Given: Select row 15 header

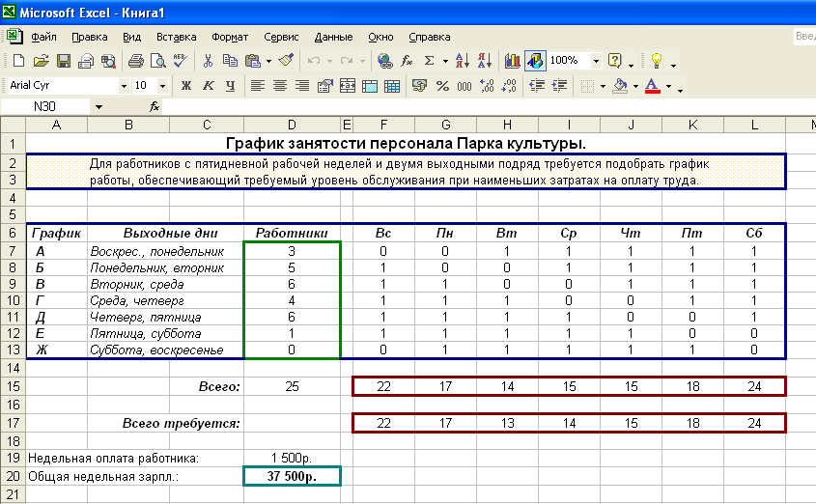Looking at the screenshot, I should 12,387.
